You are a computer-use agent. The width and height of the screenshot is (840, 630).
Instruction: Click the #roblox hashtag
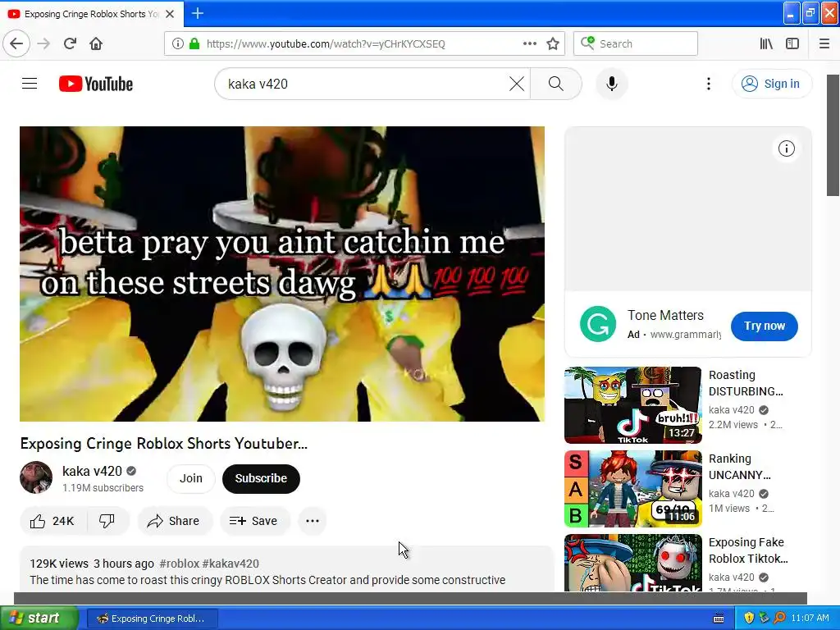(x=179, y=564)
